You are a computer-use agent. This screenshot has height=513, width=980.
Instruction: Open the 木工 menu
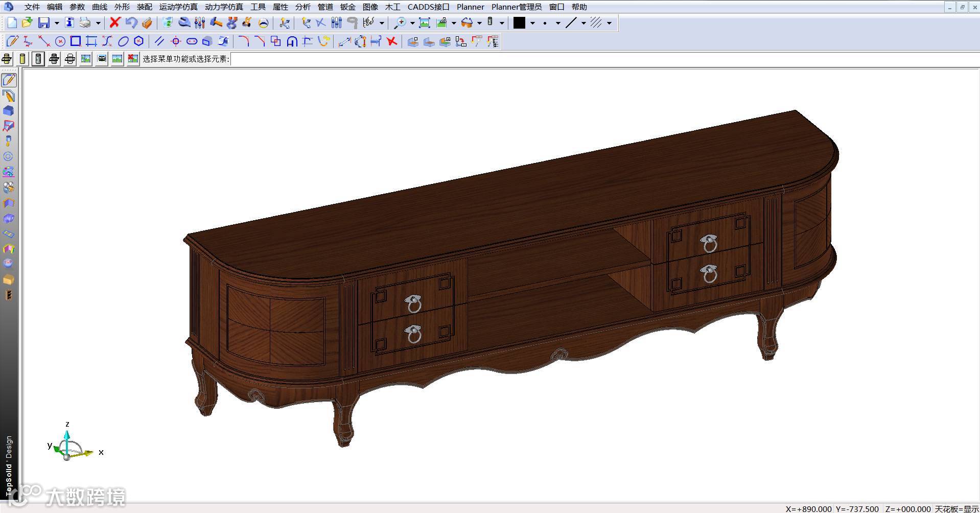pos(392,7)
